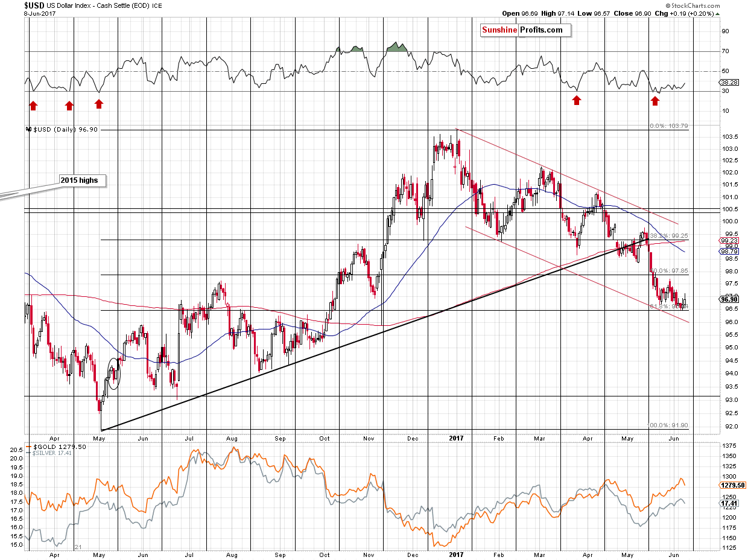Click the circled candlesticks in May 2016
Viewport: 748px width, 560px height.
(x=114, y=373)
